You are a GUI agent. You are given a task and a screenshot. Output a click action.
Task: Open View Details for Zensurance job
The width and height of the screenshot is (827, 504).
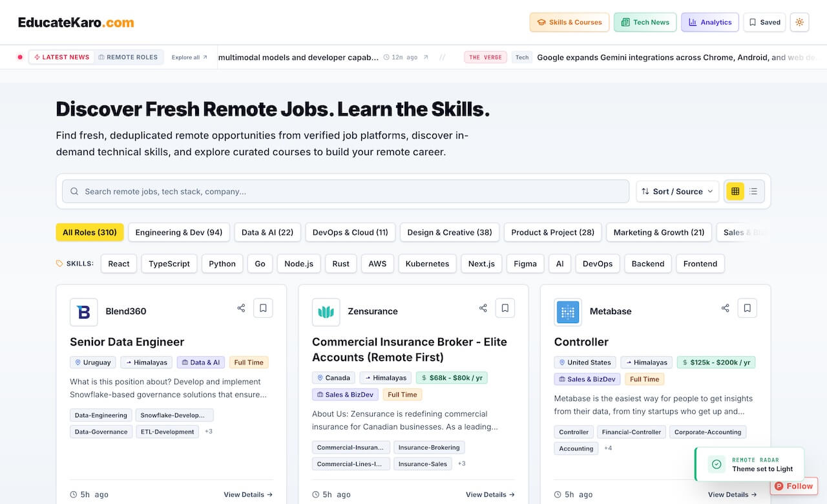click(490, 495)
